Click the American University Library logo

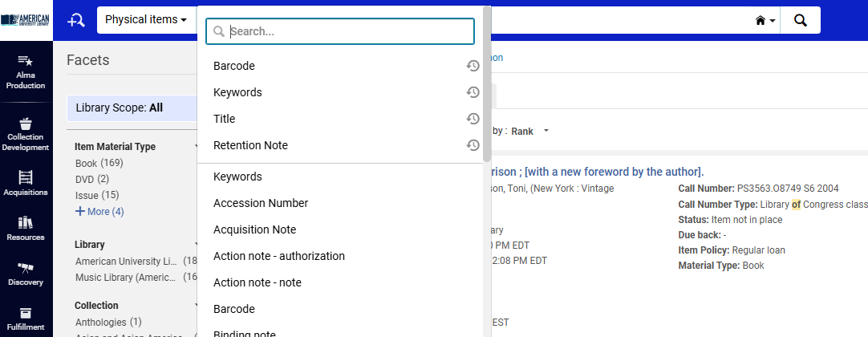pyautogui.click(x=26, y=19)
